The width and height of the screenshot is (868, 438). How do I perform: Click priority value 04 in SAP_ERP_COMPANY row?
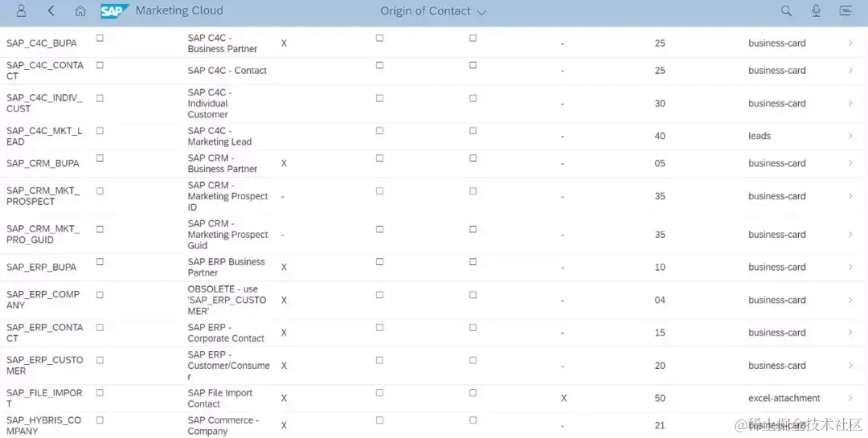click(x=660, y=300)
